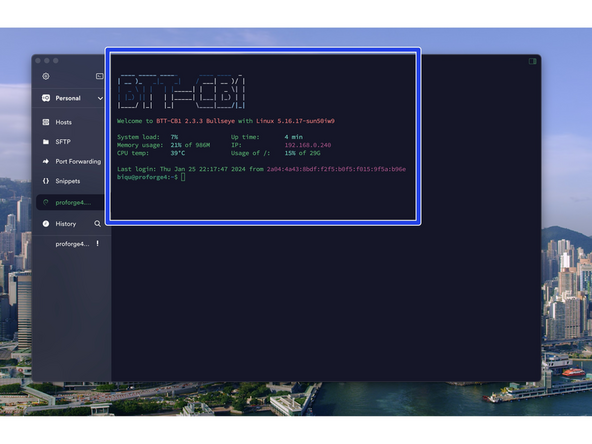Image resolution: width=592 pixels, height=444 pixels.
Task: Click the exclamation warning icon beside proforge4
Action: [x=97, y=244]
